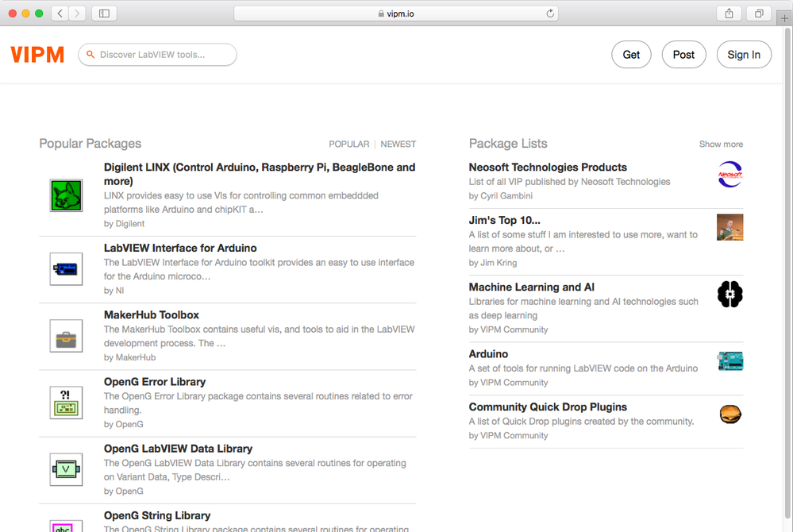Screen dimensions: 793x532
Task: Open a new tab with plus button
Action: [784, 18]
